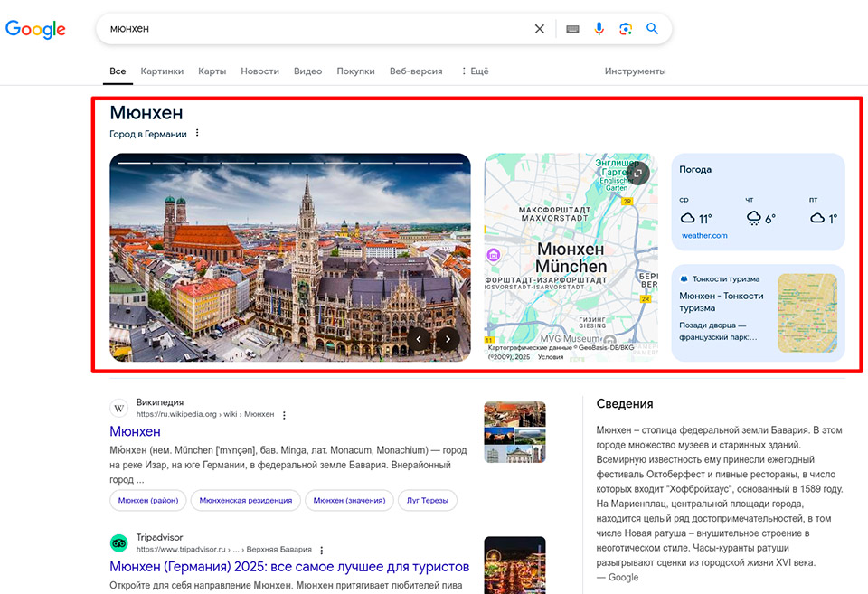The image size is (868, 594).
Task: Open Мюнхен - Тонкости туризма card title
Action: click(x=722, y=302)
